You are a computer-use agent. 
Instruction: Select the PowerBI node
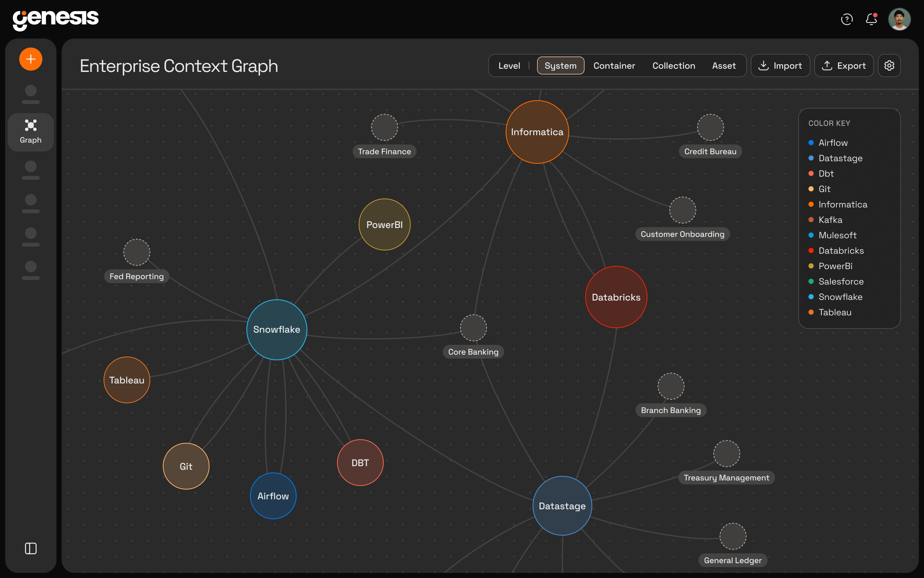point(384,224)
